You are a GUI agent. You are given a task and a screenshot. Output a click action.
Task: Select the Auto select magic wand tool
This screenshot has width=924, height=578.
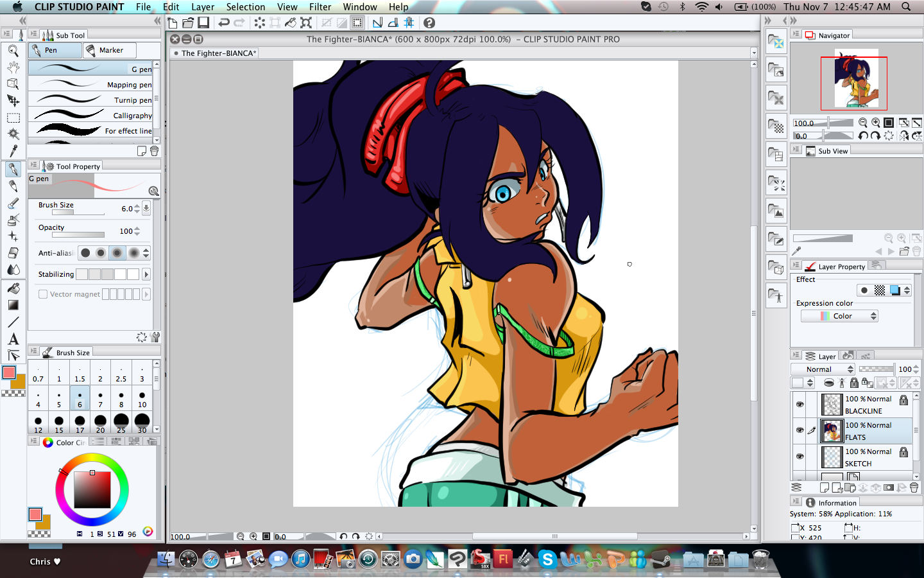[13, 134]
